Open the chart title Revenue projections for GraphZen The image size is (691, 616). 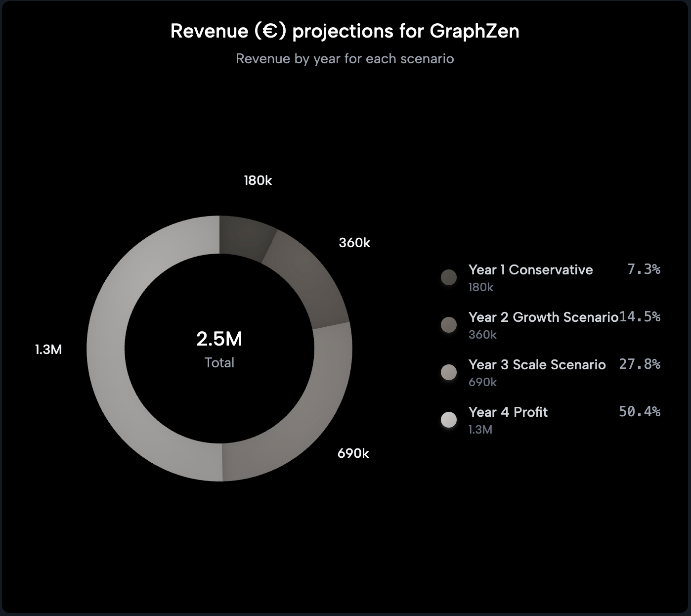pyautogui.click(x=345, y=31)
